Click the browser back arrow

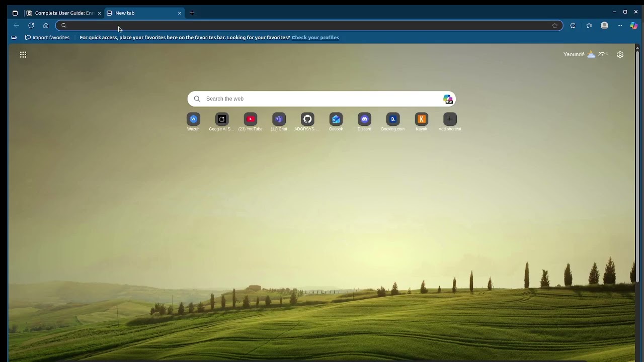pyautogui.click(x=17, y=26)
